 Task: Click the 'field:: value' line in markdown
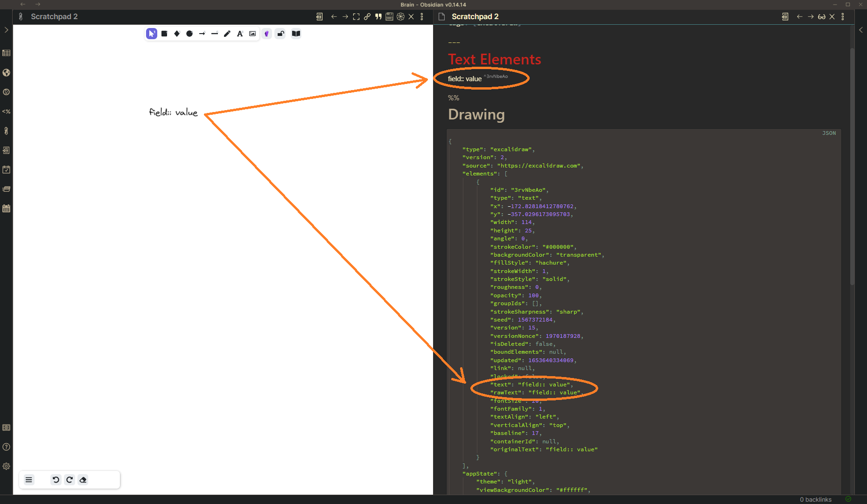(x=465, y=79)
